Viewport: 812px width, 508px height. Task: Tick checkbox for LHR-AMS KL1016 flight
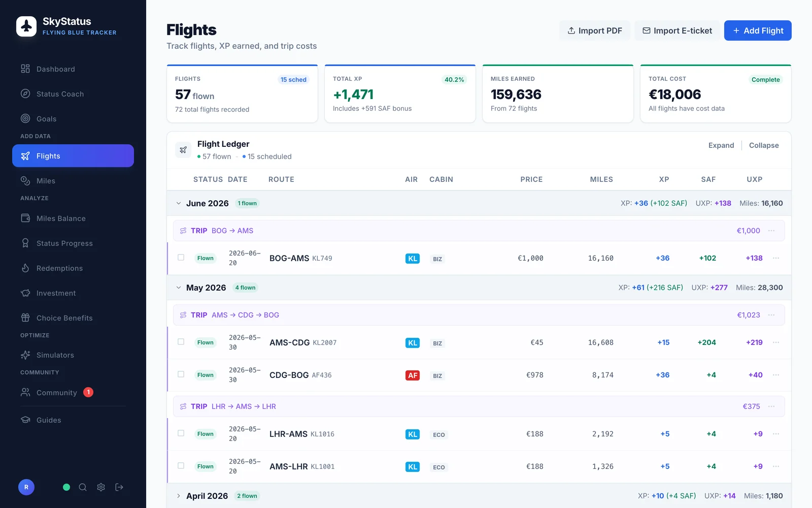[181, 433]
